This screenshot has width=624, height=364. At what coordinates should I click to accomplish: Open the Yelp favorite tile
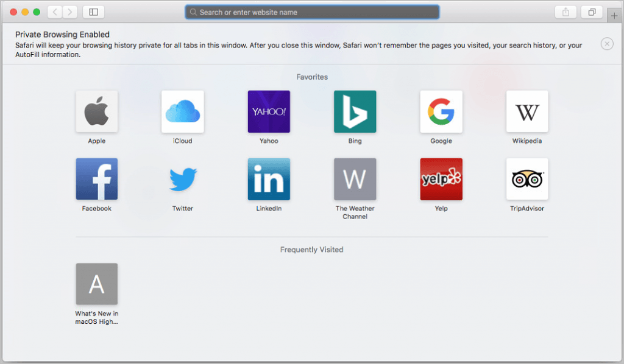tap(441, 179)
